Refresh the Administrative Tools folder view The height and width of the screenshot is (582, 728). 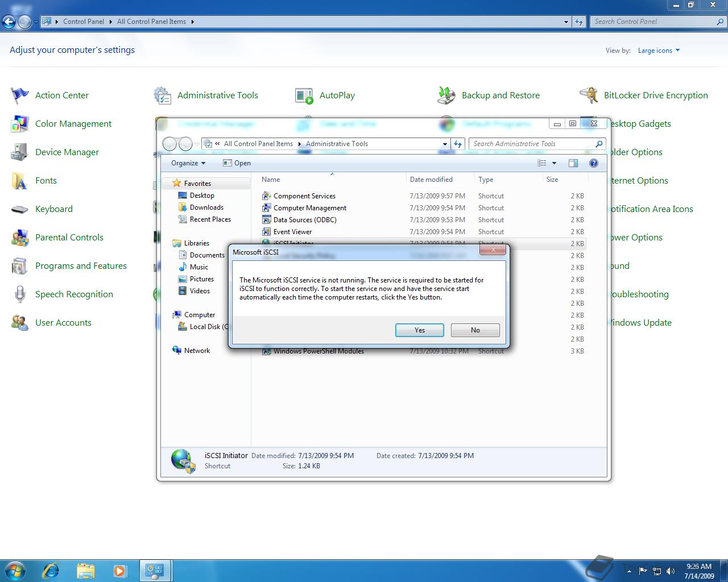point(458,144)
